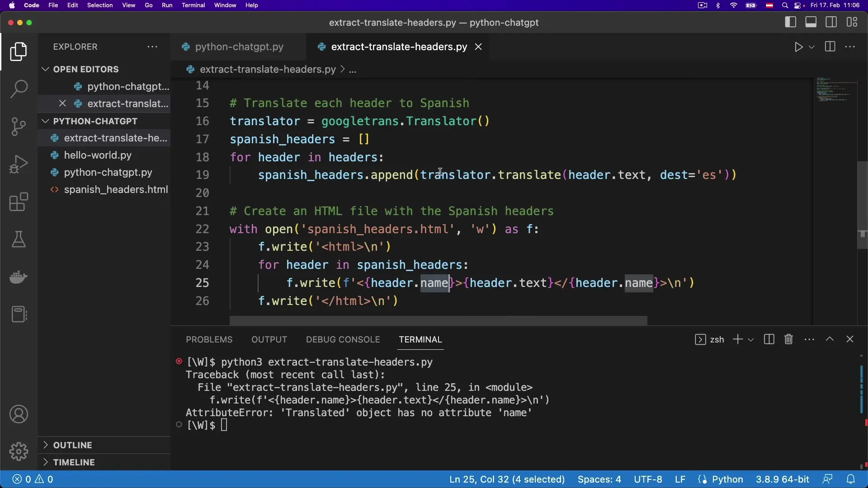Toggle bottom panel visibility
868x488 pixels.
[x=811, y=22]
